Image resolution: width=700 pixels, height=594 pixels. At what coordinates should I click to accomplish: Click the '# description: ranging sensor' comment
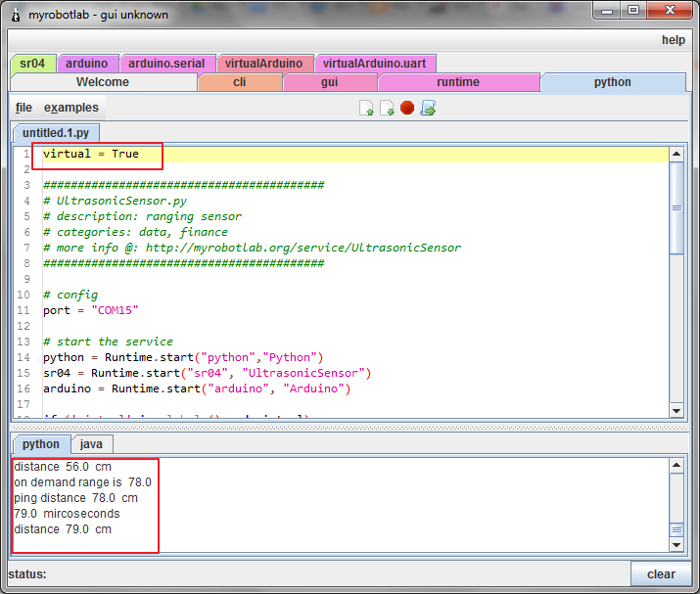142,216
